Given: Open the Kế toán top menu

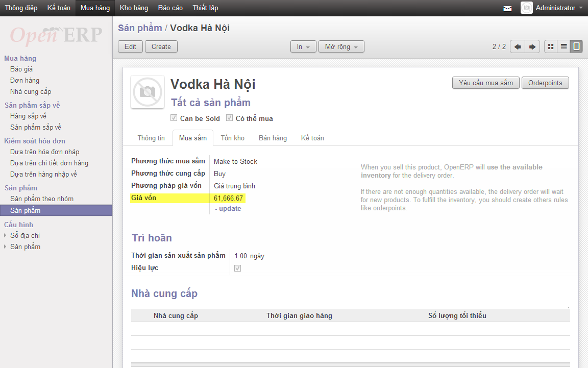Looking at the screenshot, I should (59, 8).
